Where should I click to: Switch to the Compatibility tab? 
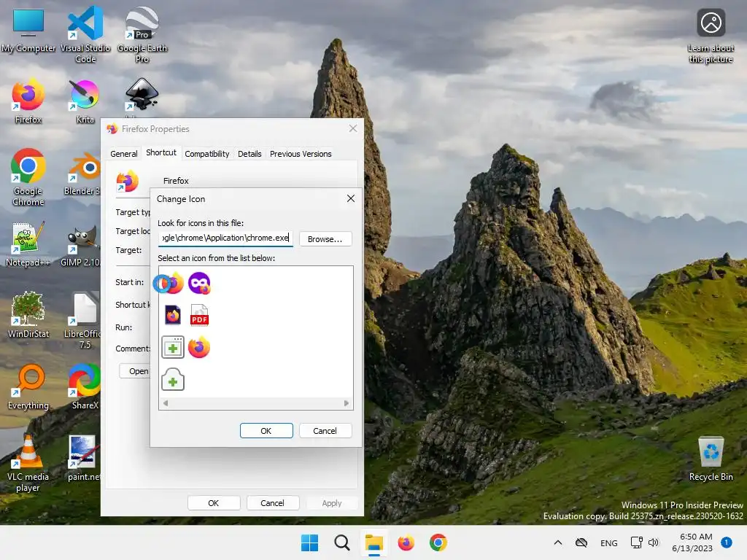(x=206, y=154)
